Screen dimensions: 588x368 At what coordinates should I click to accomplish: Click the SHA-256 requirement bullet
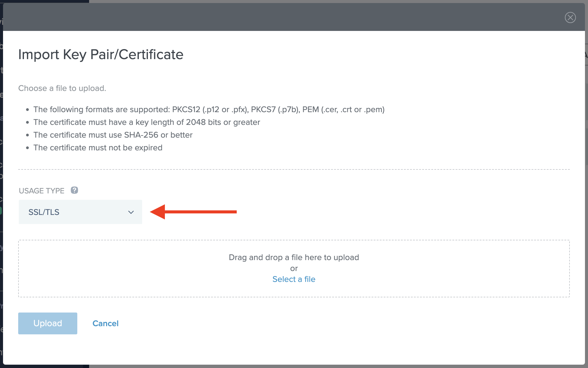click(113, 135)
